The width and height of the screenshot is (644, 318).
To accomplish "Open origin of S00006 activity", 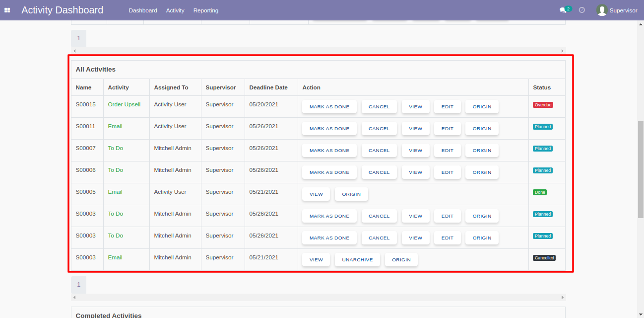I will [482, 172].
